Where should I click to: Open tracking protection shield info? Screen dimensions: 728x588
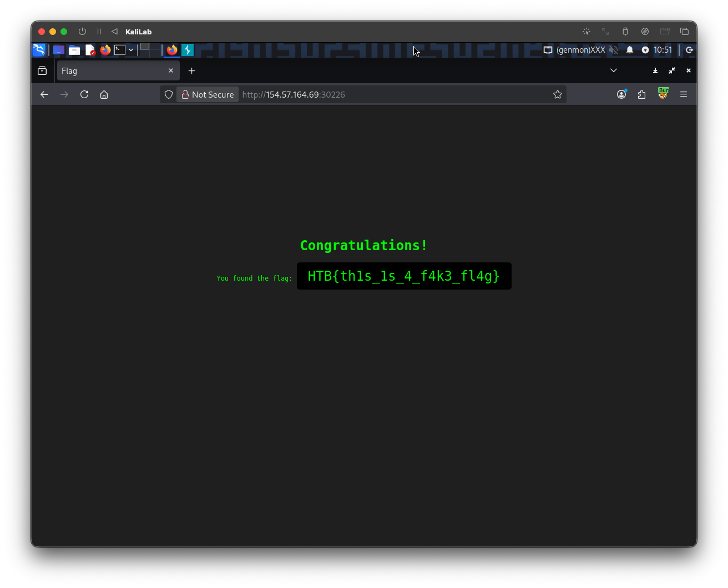click(x=169, y=94)
